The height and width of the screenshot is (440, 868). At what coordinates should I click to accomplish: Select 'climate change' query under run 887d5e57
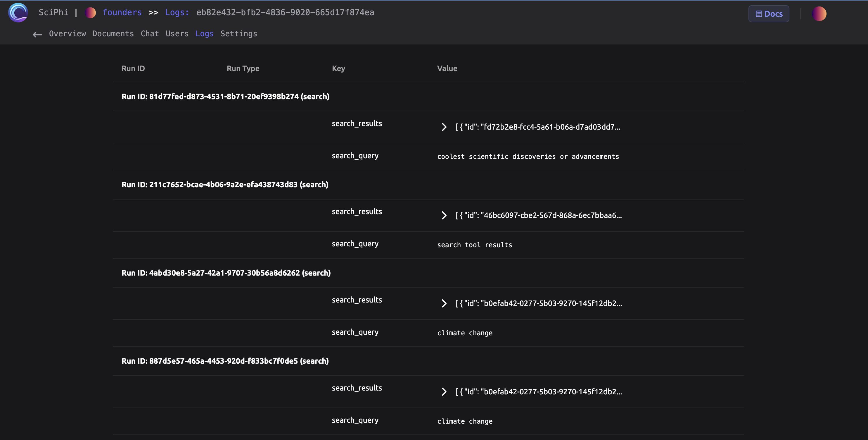[x=465, y=422]
